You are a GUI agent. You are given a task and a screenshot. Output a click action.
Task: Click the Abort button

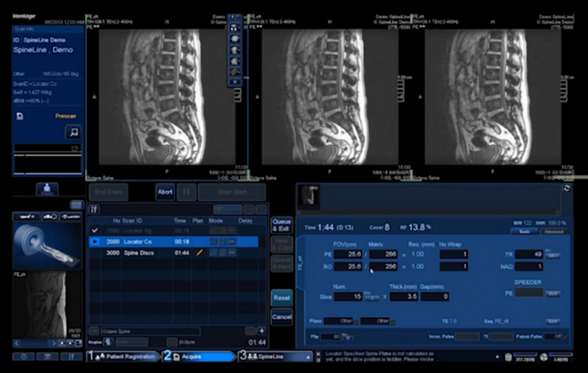coord(165,192)
